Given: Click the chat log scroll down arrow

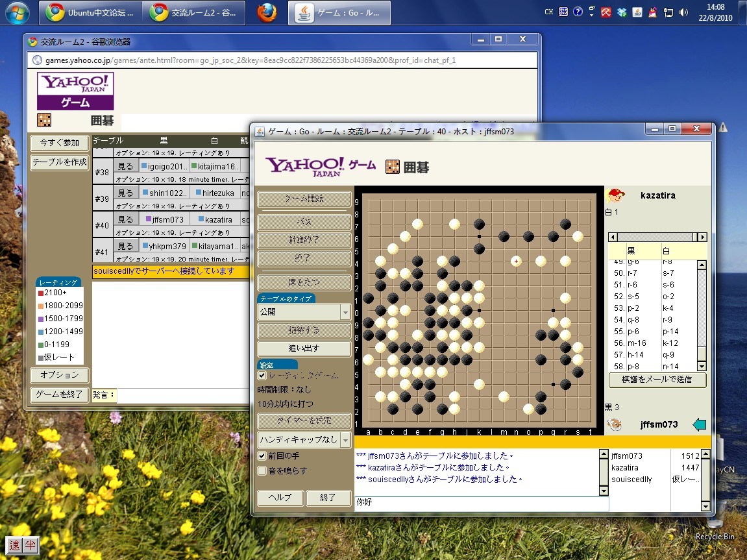Looking at the screenshot, I should click(x=604, y=491).
